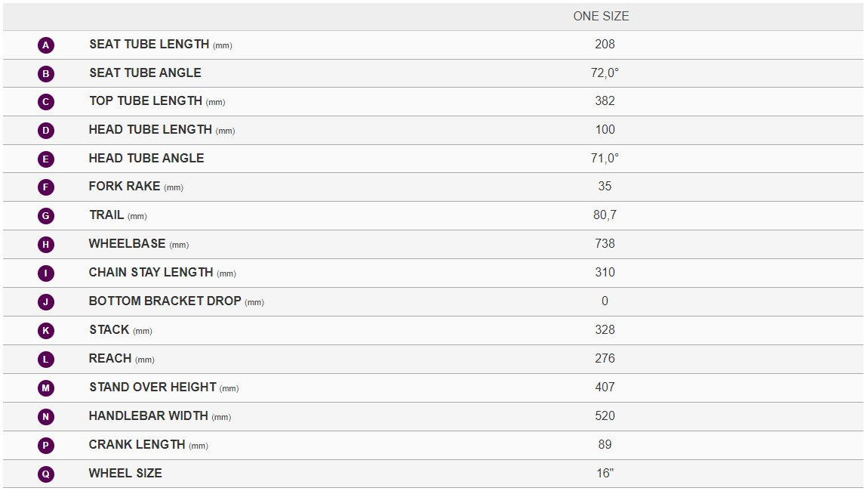Click the Wheelbase value 738
868x491 pixels.
pyautogui.click(x=605, y=244)
